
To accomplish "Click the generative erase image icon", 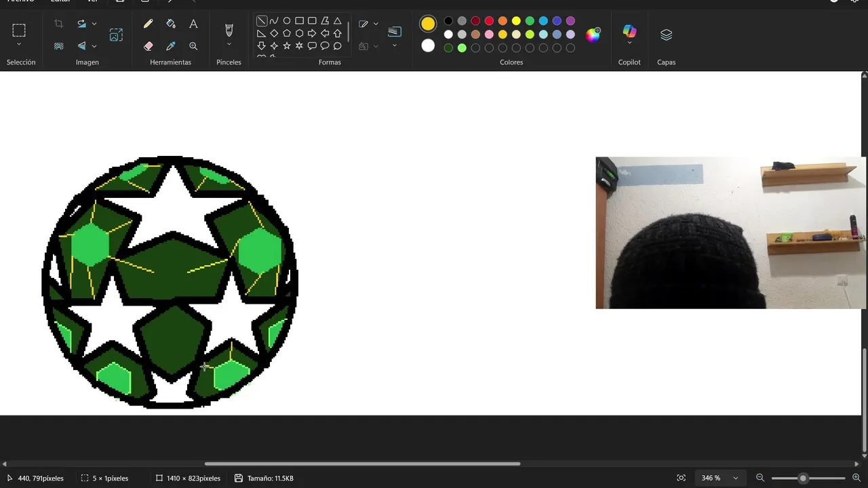I will click(x=116, y=35).
